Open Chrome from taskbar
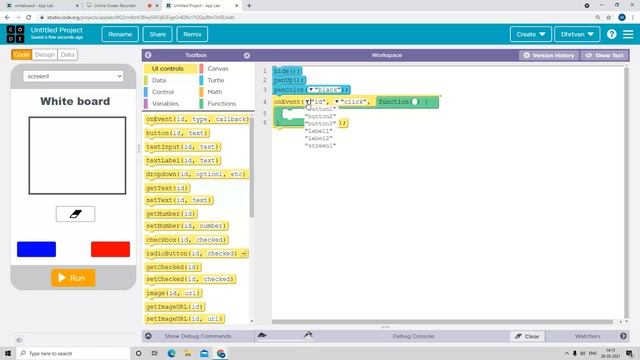The width and height of the screenshot is (640, 360). click(x=221, y=353)
